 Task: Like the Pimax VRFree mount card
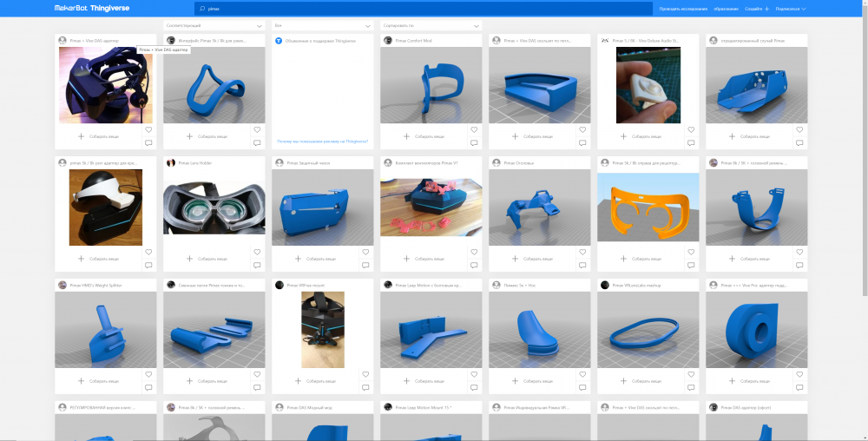[365, 375]
